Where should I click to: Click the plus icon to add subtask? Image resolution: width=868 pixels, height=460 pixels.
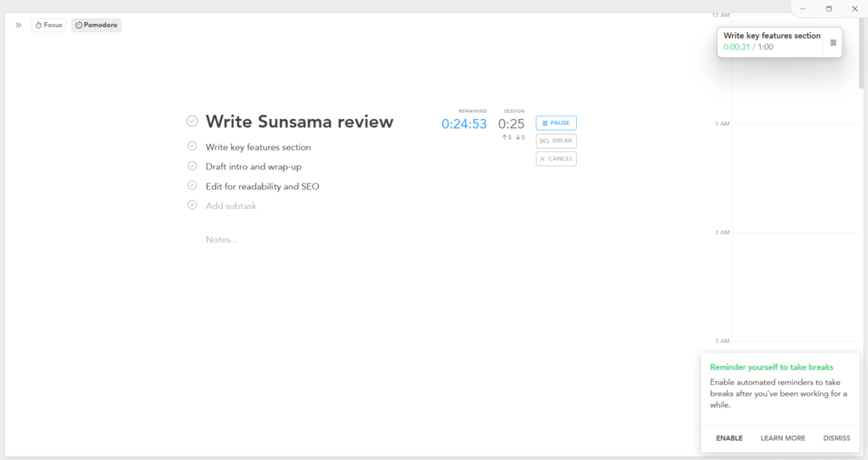(x=192, y=205)
